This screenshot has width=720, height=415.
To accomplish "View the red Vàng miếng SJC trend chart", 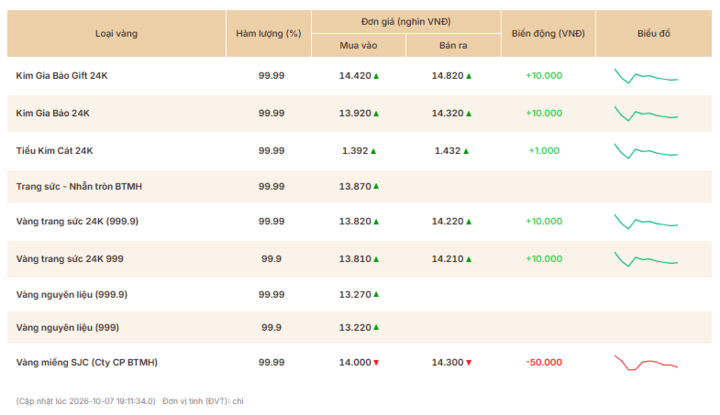I will (646, 363).
